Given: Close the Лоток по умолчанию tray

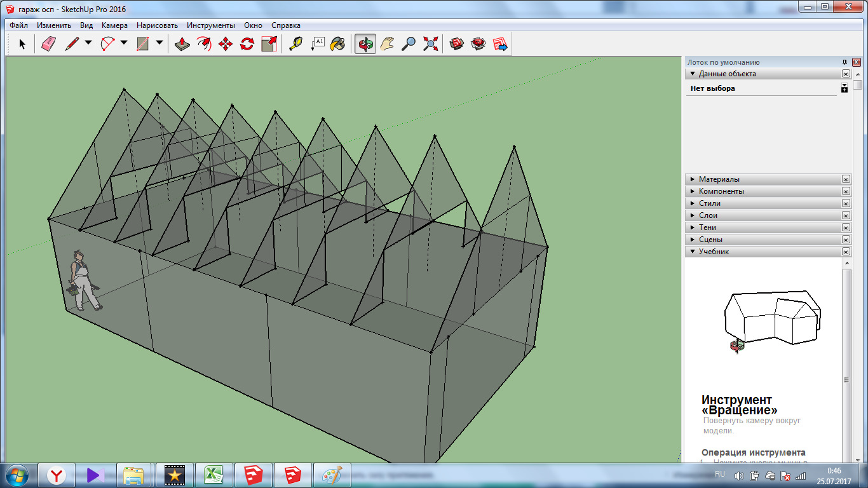Looking at the screenshot, I should (856, 62).
